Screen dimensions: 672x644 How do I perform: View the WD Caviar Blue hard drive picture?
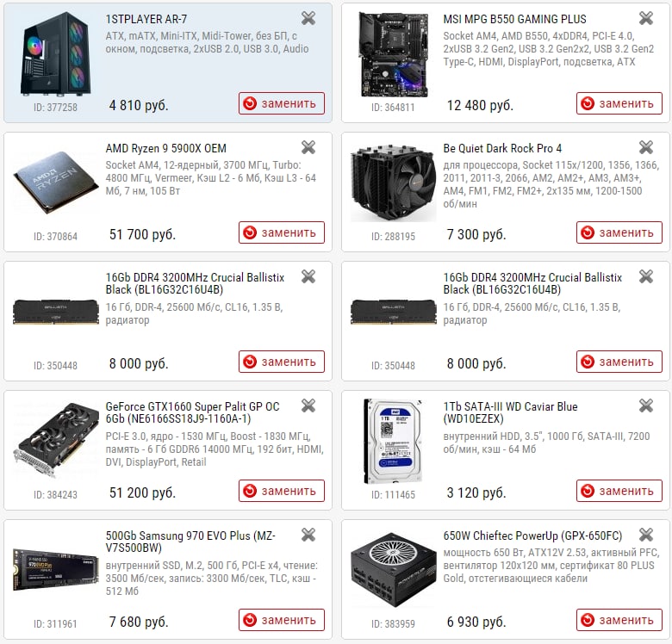pos(393,442)
